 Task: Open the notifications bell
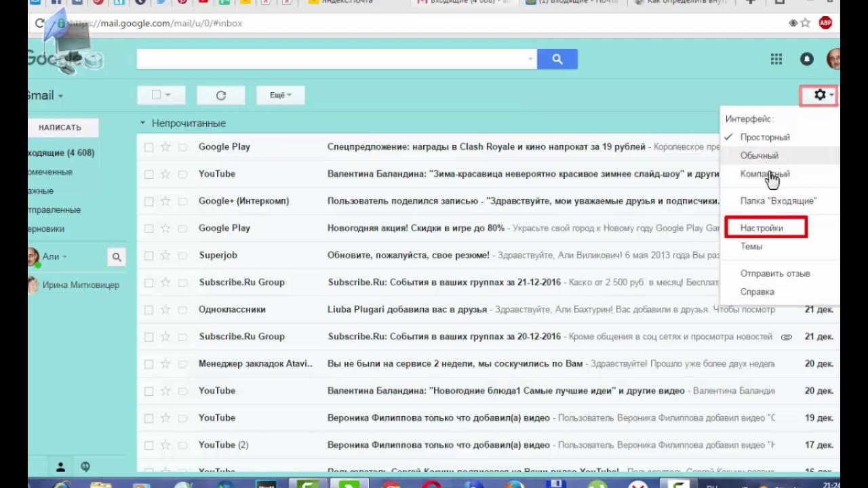click(x=807, y=59)
